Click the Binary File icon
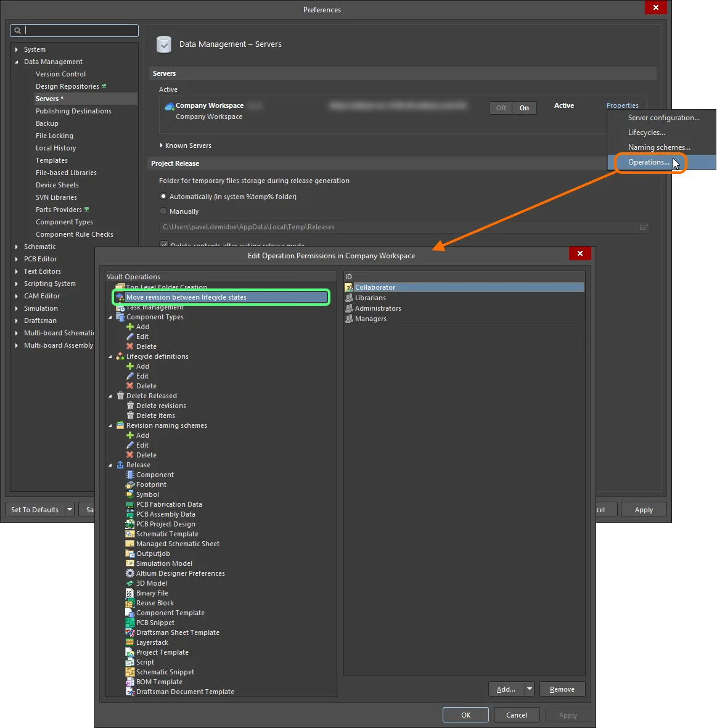 tap(130, 594)
